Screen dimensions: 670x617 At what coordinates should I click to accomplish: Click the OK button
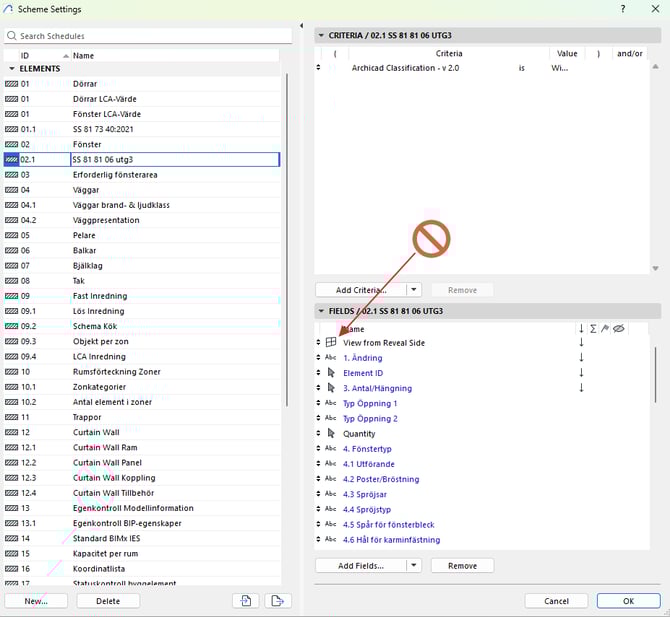pos(628,601)
